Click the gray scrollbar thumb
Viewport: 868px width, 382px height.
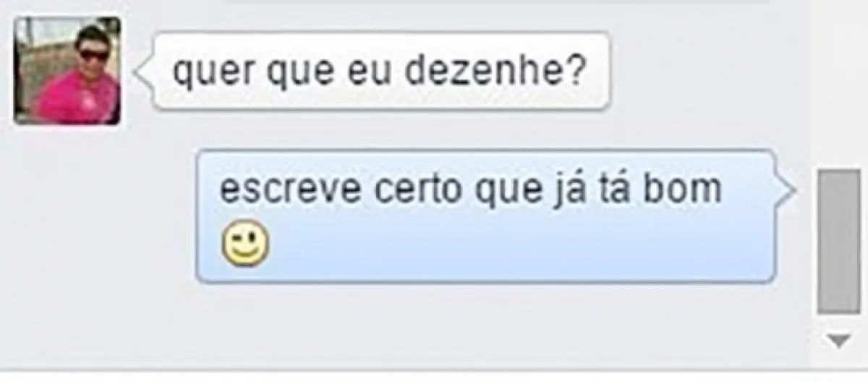tap(839, 242)
